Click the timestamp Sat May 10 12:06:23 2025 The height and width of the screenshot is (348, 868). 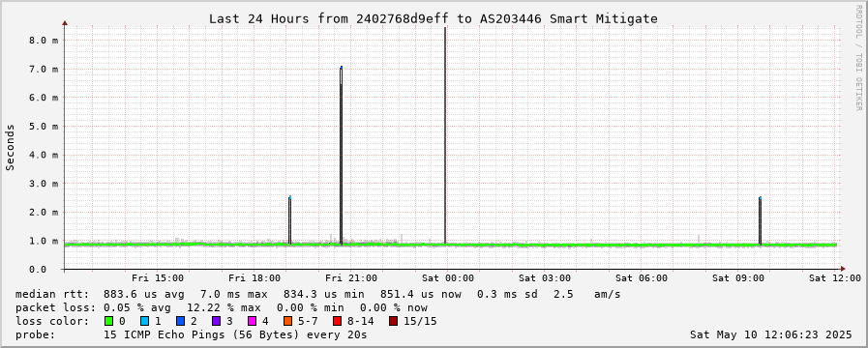pyautogui.click(x=770, y=334)
